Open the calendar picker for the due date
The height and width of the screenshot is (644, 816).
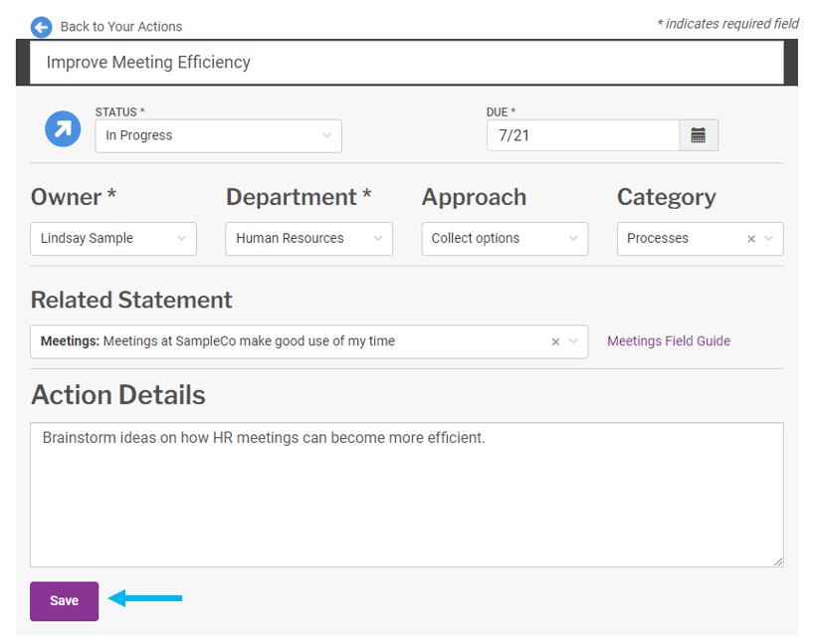click(x=698, y=134)
